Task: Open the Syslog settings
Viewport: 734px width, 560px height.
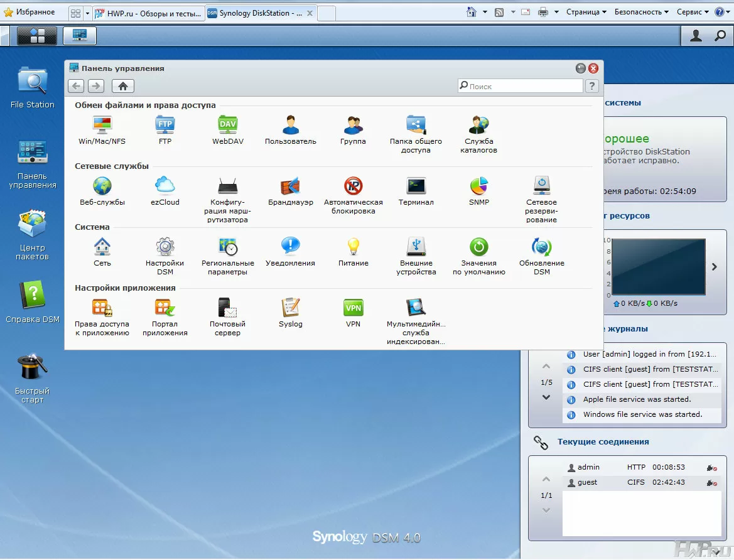Action: pos(290,313)
